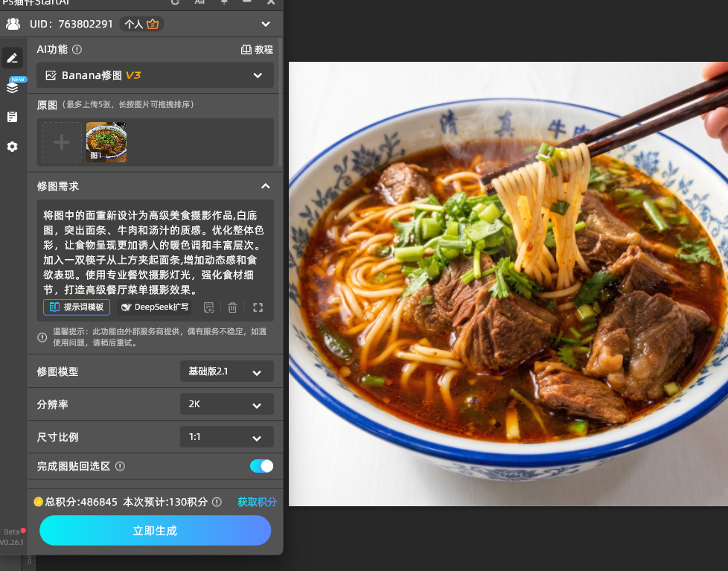Click the trash icon to clear prompt
The width and height of the screenshot is (728, 571).
pos(232,307)
